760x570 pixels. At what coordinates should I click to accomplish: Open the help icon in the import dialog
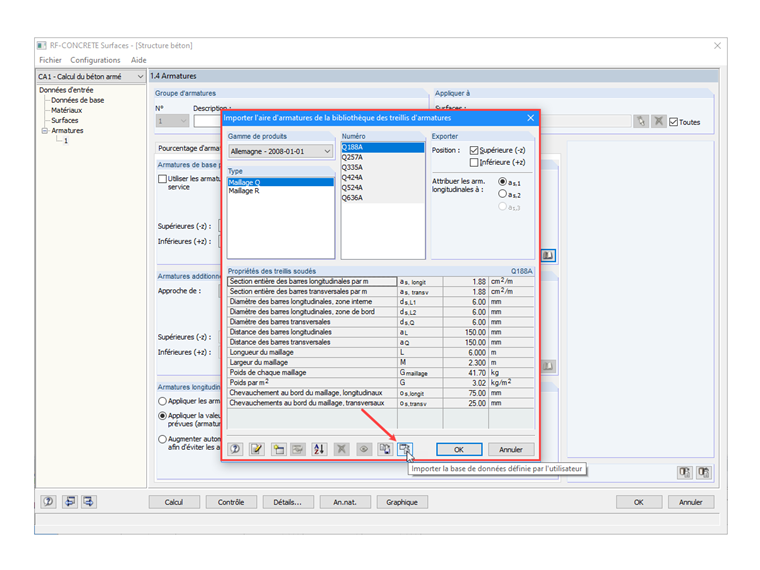(x=235, y=449)
